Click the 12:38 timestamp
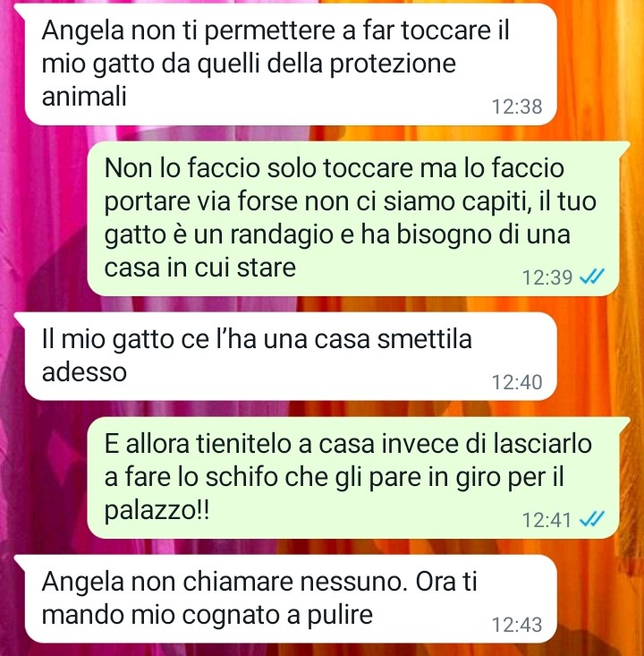This screenshot has width=644, height=656. click(517, 106)
